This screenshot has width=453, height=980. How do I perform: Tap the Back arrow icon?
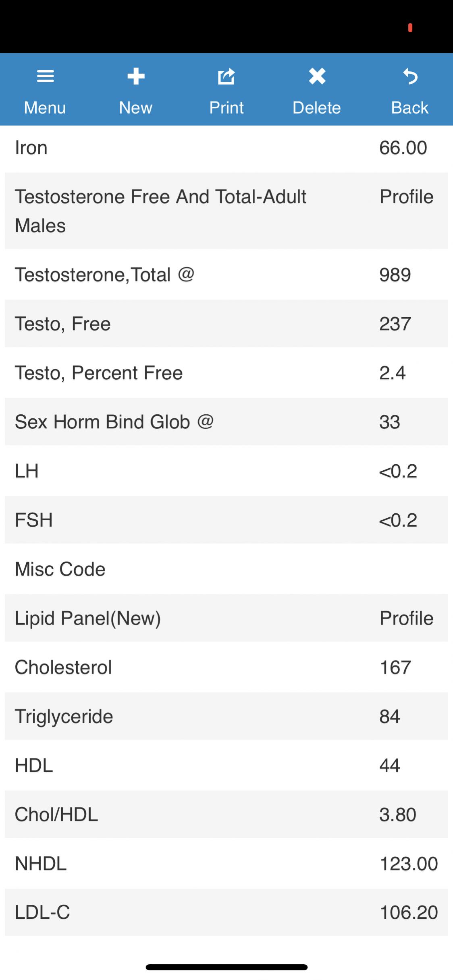(410, 76)
